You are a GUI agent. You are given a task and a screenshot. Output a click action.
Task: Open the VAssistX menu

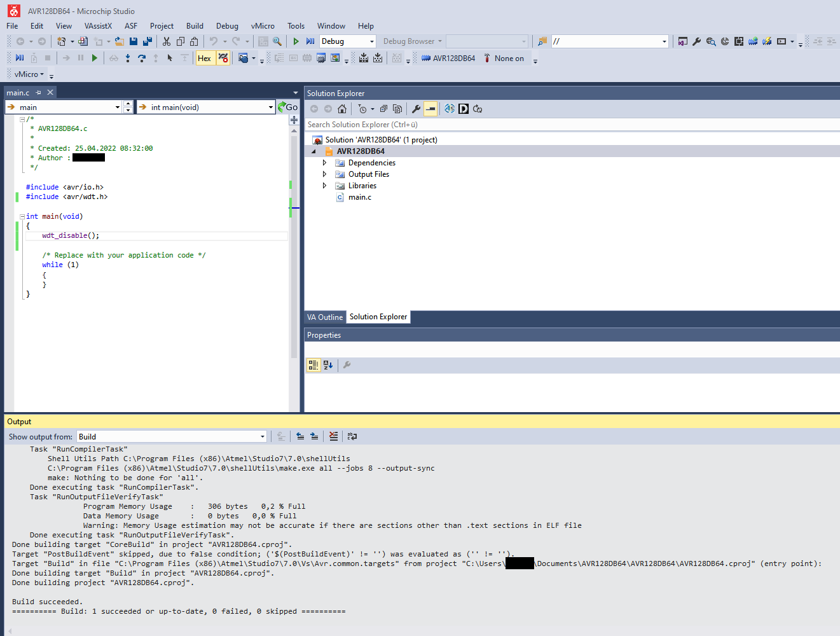(98, 26)
